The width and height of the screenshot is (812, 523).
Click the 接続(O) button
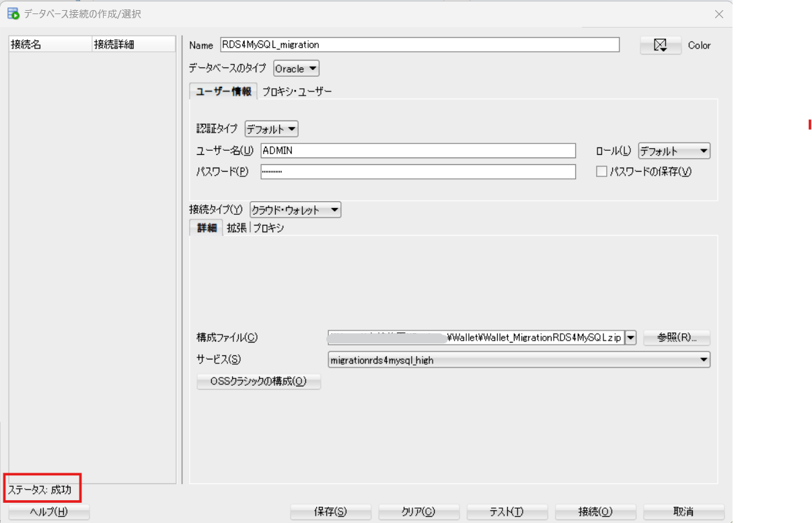(x=595, y=512)
